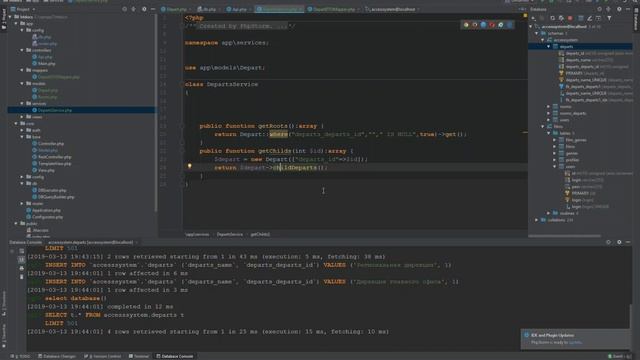Open TemplateView.php in base folder
This screenshot has height=360, width=640.
(54, 164)
